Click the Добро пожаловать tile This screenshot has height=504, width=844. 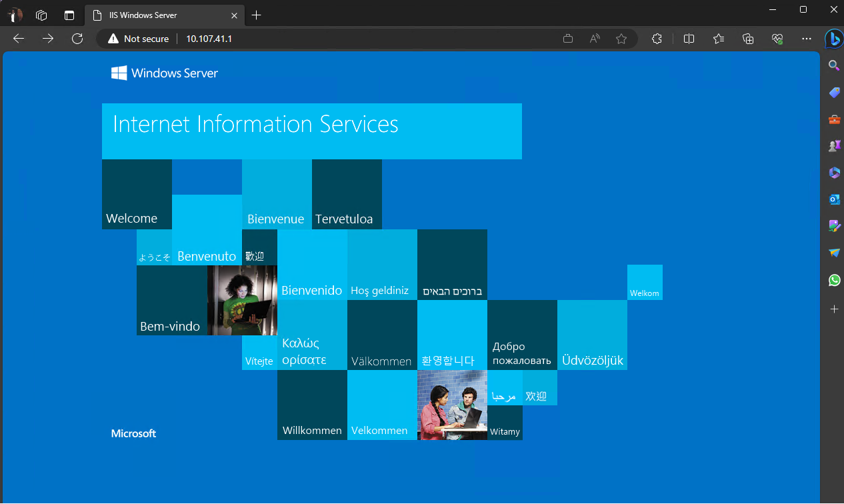522,335
